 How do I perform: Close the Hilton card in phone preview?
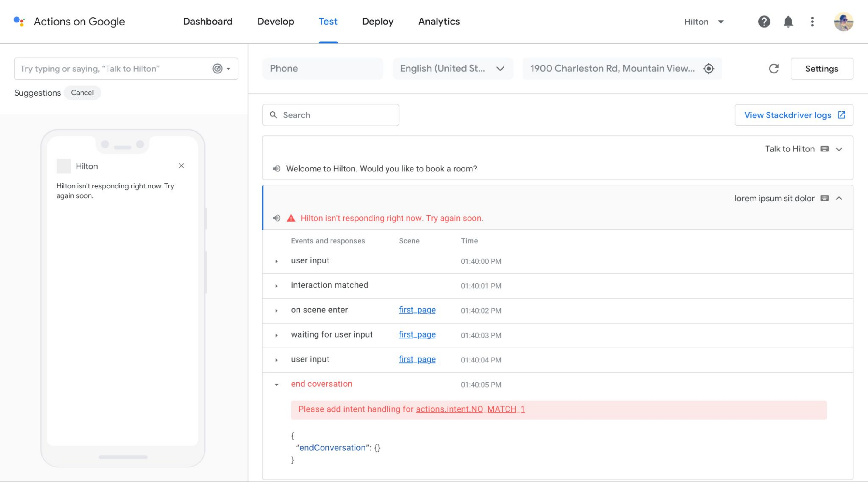tap(181, 166)
